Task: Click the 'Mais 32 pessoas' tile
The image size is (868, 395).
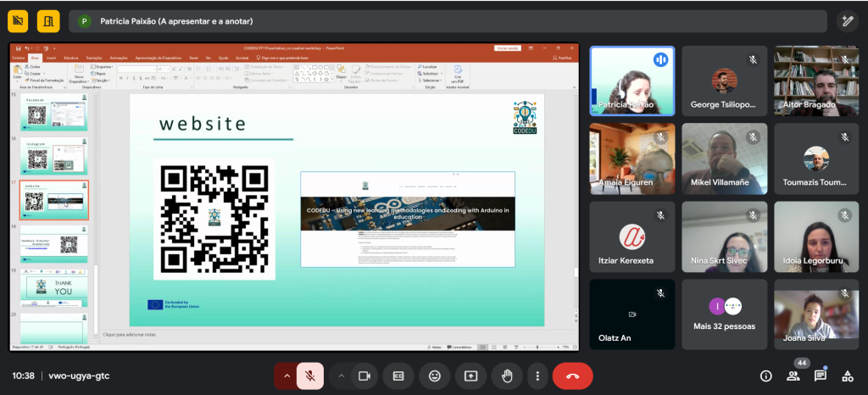Action: click(x=725, y=314)
